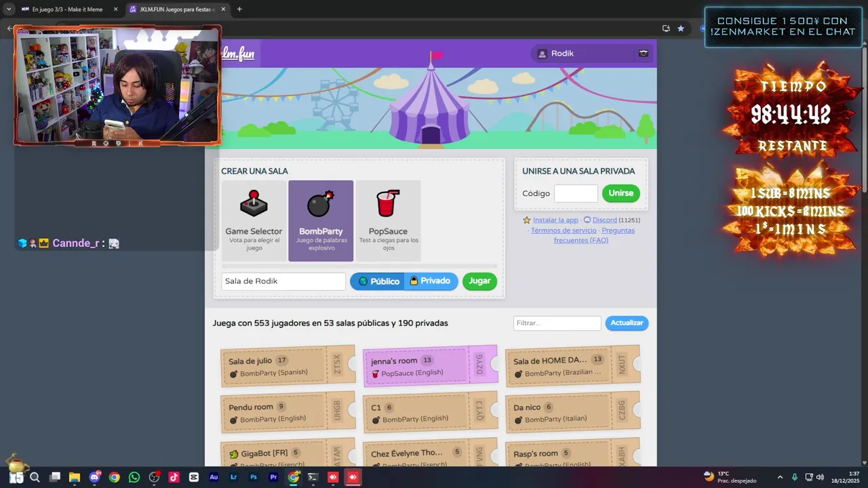Image resolution: width=868 pixels, height=488 pixels.
Task: Go to the jklm.fun home logo
Action: [238, 54]
